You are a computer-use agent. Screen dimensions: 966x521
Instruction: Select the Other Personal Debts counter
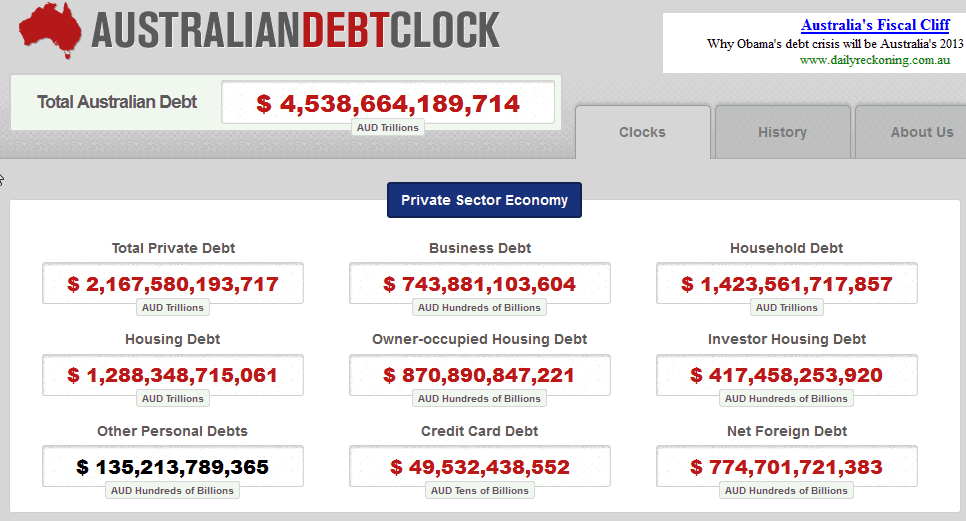tap(173, 467)
